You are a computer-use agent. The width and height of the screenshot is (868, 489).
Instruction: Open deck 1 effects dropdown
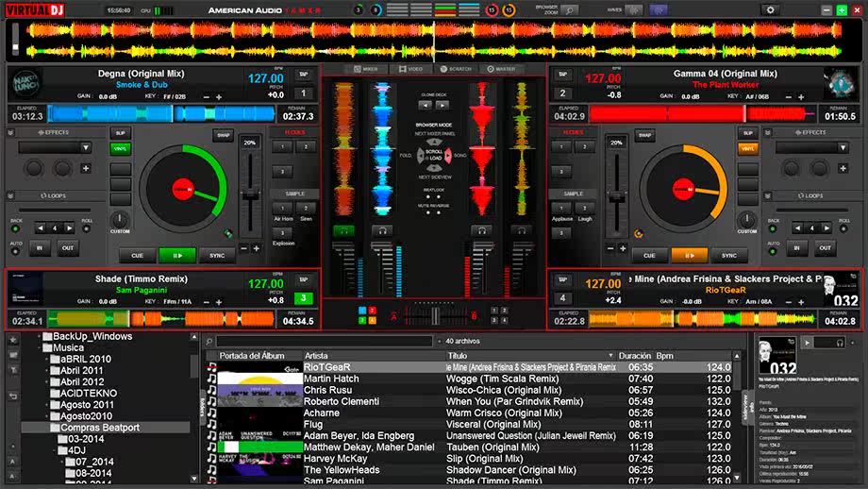coord(85,147)
